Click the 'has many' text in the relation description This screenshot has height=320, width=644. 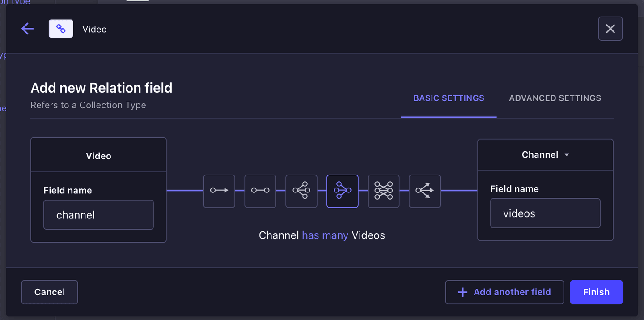point(325,235)
